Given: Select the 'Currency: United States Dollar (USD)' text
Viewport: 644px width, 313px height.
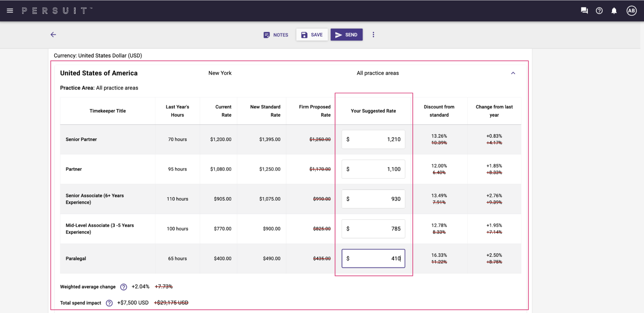Looking at the screenshot, I should pos(98,56).
